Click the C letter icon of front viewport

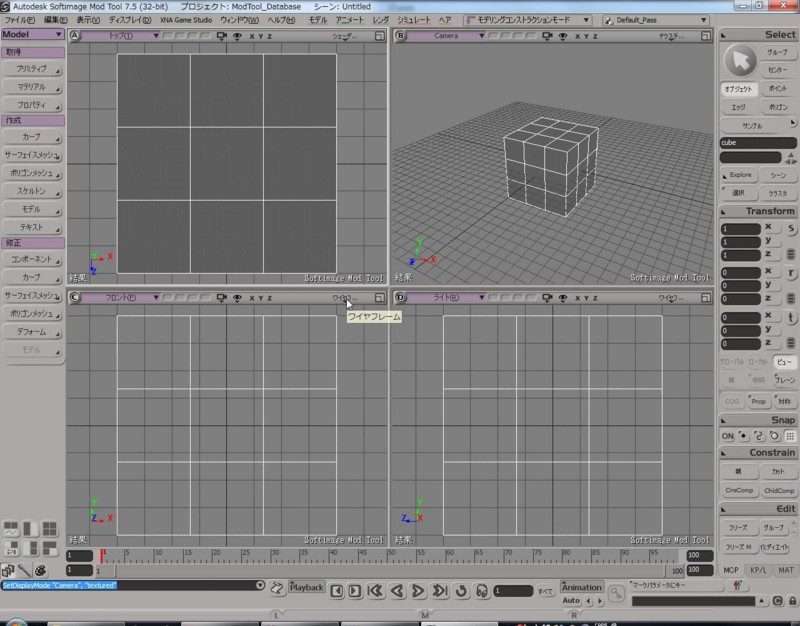75,297
